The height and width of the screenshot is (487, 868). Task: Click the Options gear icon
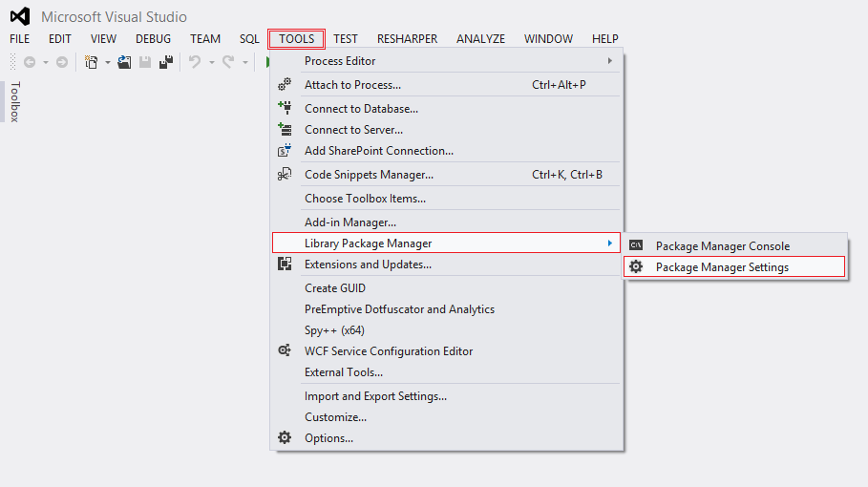[x=285, y=437]
